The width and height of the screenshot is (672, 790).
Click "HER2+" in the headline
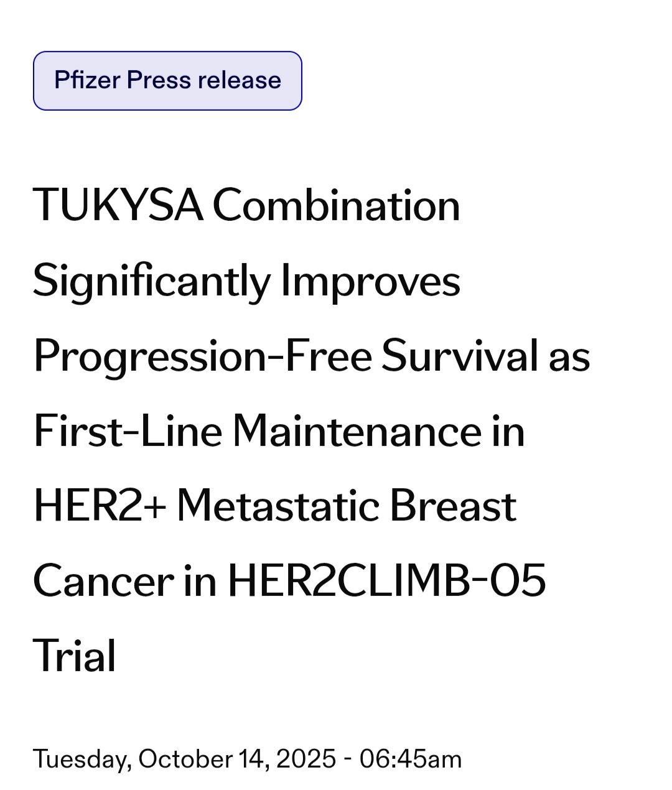pos(100,506)
